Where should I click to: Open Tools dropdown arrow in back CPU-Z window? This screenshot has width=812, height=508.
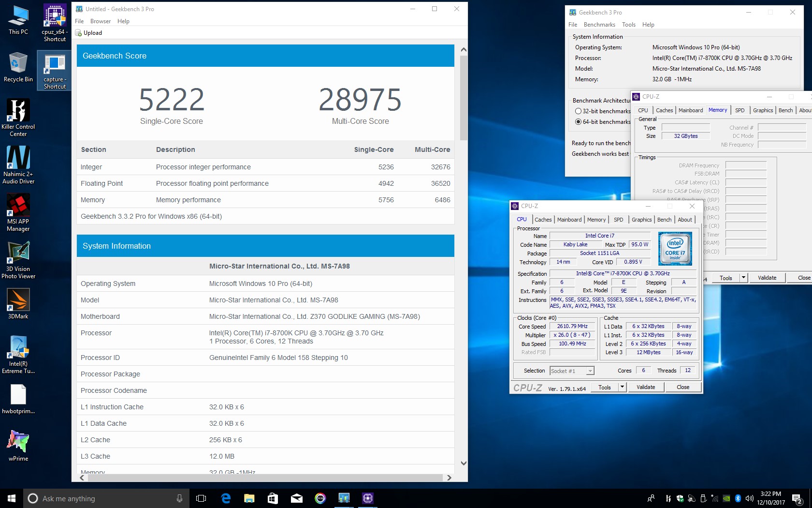743,278
